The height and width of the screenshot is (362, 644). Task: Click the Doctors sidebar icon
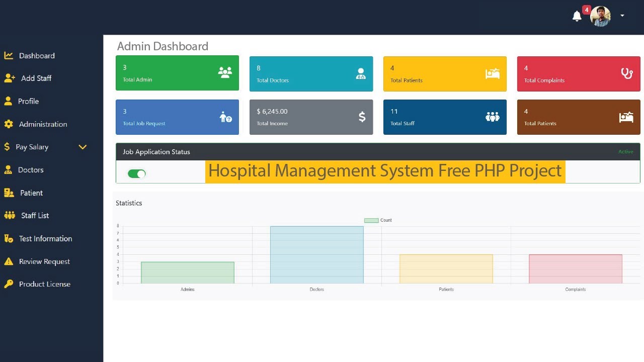coord(8,170)
